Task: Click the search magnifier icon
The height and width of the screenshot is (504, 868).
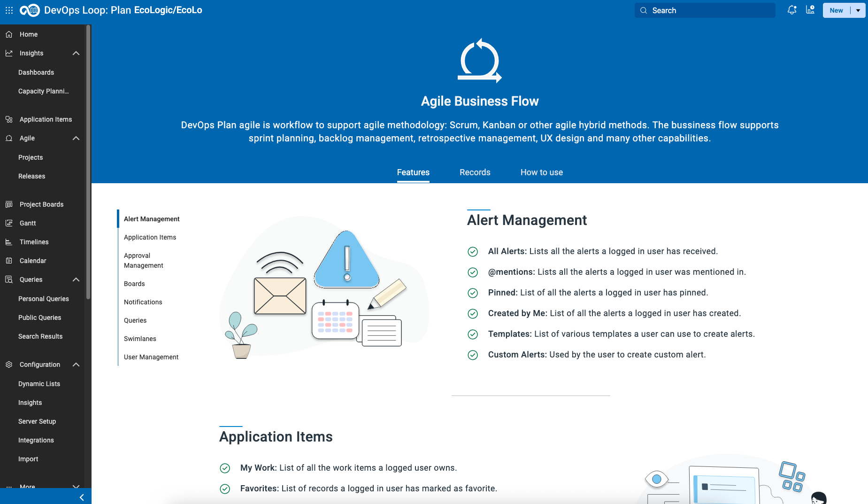Action: coord(644,10)
